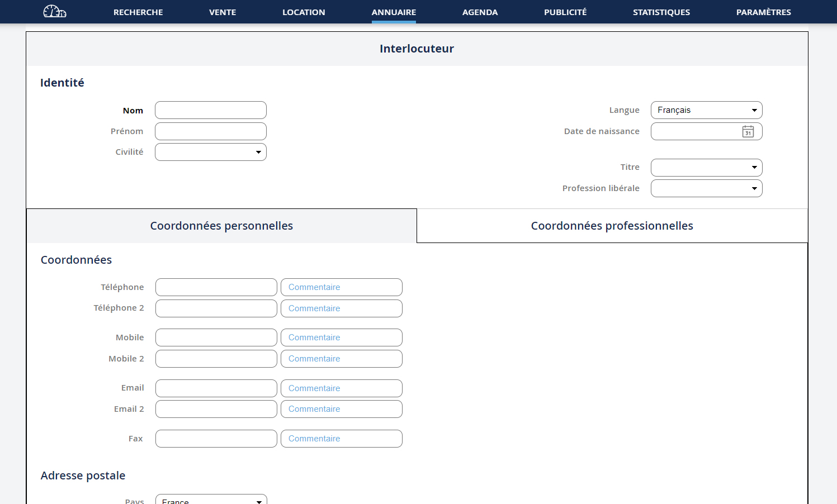This screenshot has width=837, height=504.
Task: Open the Paramètres menu
Action: point(763,12)
